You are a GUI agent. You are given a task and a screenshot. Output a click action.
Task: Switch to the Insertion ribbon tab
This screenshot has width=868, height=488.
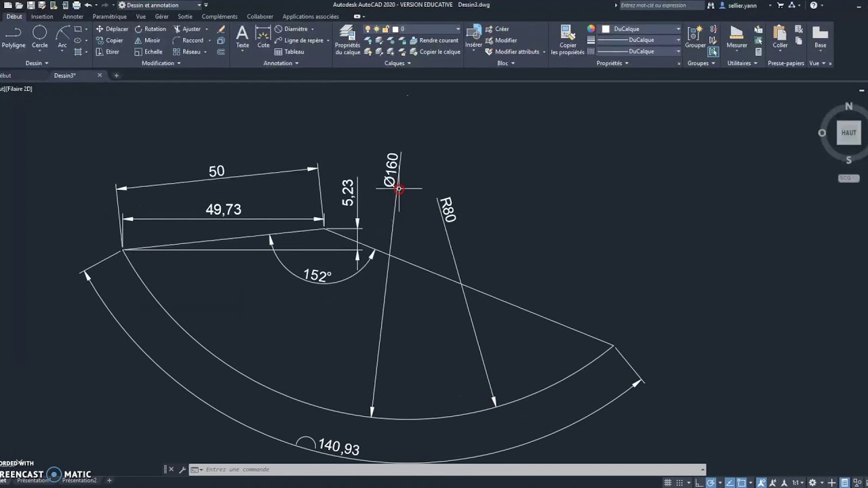click(42, 16)
